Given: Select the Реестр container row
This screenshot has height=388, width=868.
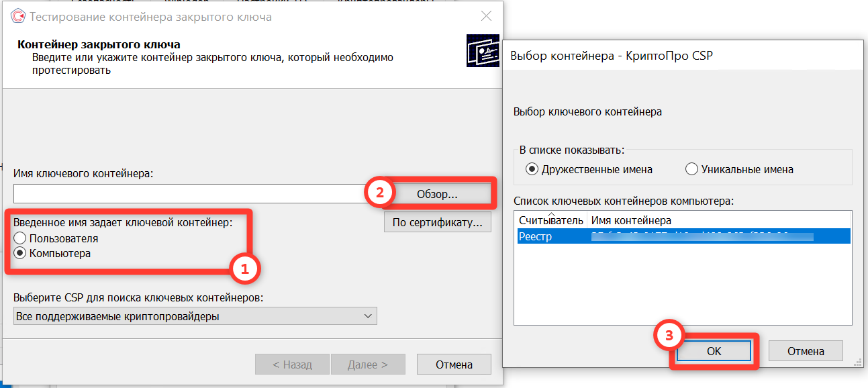Looking at the screenshot, I should pos(684,236).
